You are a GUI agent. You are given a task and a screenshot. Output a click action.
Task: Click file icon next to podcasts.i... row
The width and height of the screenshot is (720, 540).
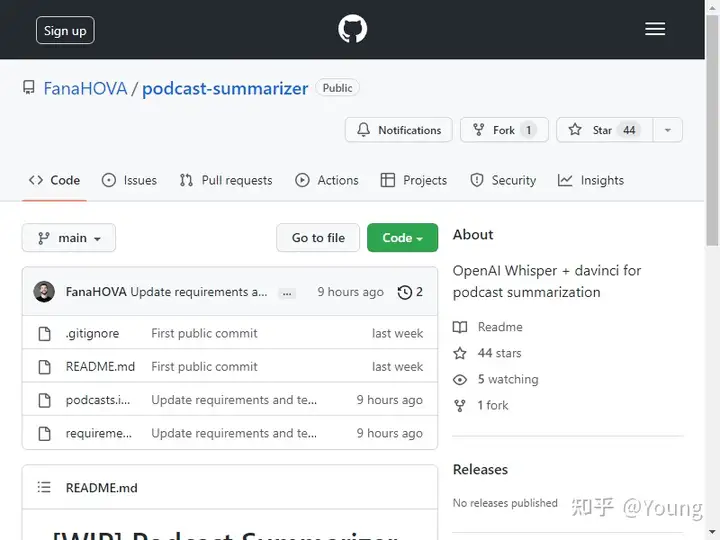(x=45, y=400)
